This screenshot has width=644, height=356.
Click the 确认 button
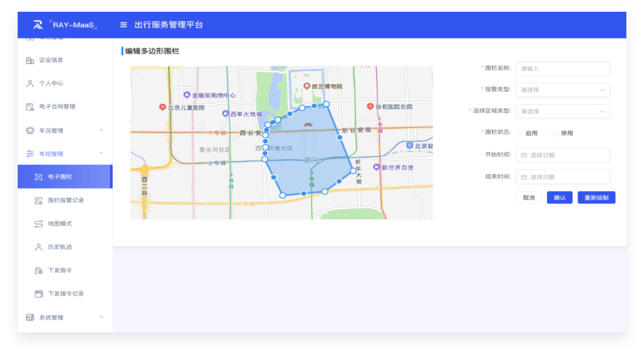[x=559, y=198]
